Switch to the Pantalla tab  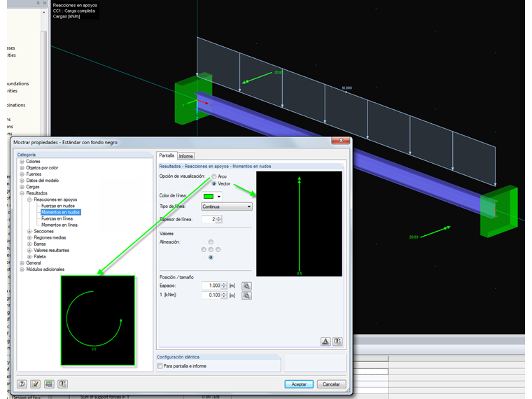(x=167, y=155)
